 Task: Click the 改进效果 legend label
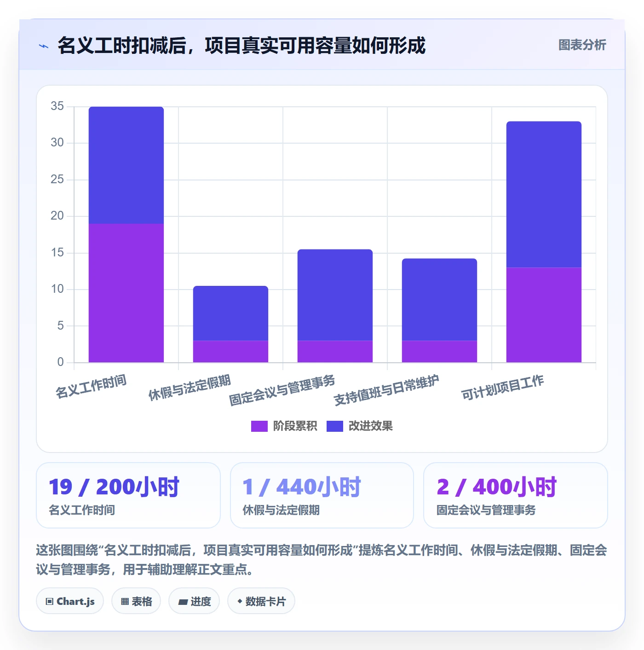click(x=370, y=426)
